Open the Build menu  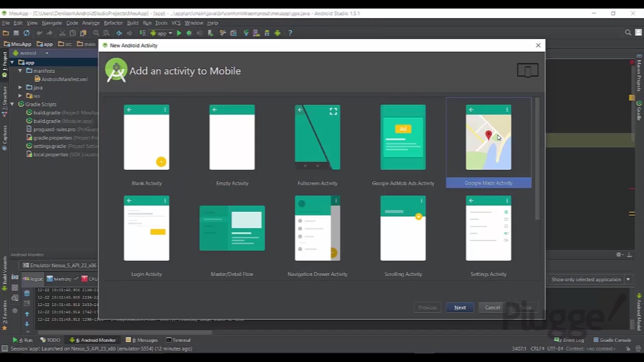click(x=133, y=23)
